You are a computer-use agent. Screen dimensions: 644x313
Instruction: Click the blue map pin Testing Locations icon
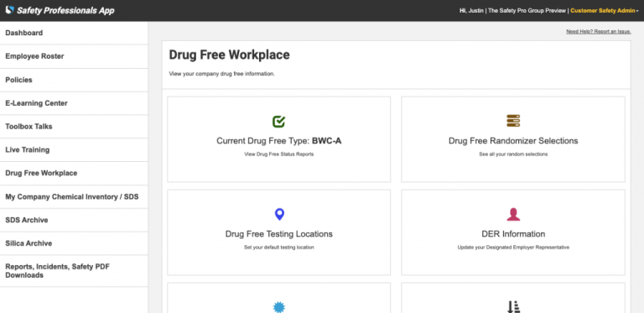click(x=279, y=214)
